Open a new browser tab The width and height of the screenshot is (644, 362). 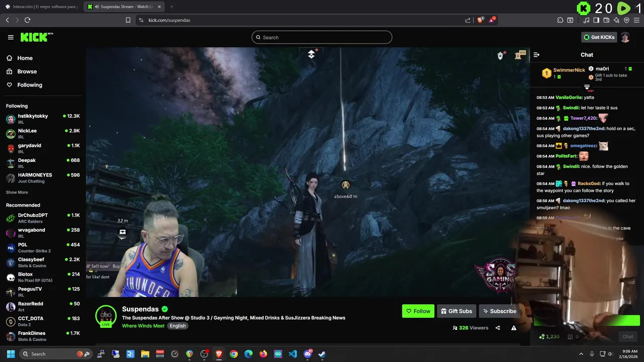[172, 7]
